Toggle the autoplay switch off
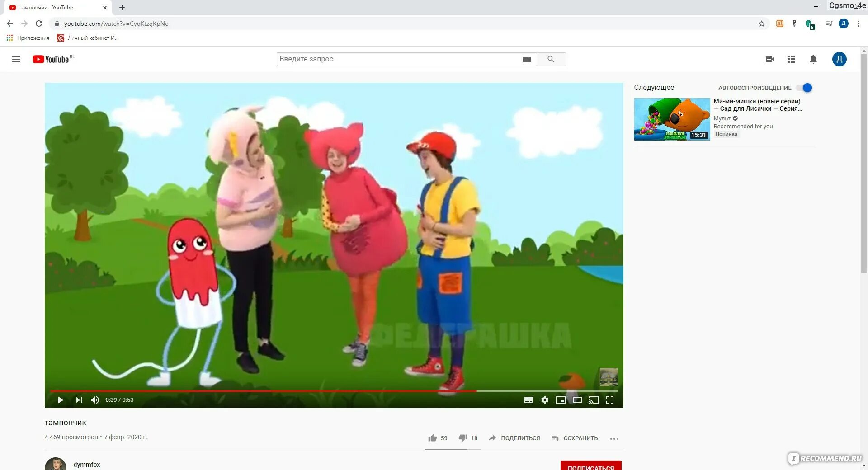Image resolution: width=868 pixels, height=470 pixels. [804, 88]
